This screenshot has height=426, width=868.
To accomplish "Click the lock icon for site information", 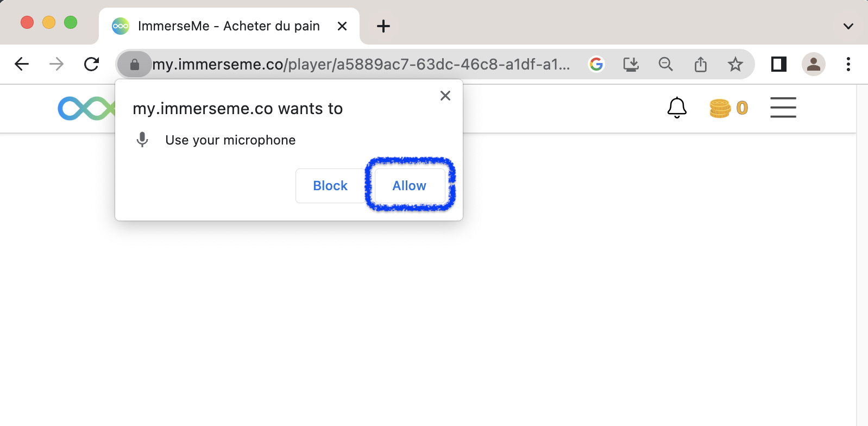I will click(134, 64).
